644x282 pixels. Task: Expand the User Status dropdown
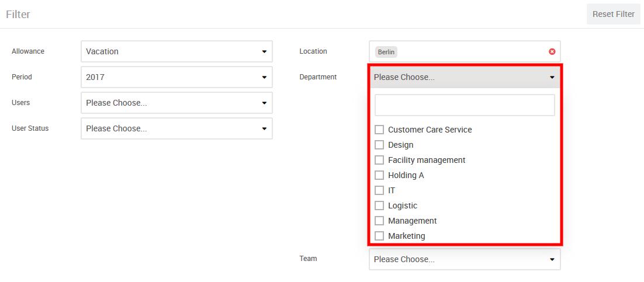tap(176, 128)
